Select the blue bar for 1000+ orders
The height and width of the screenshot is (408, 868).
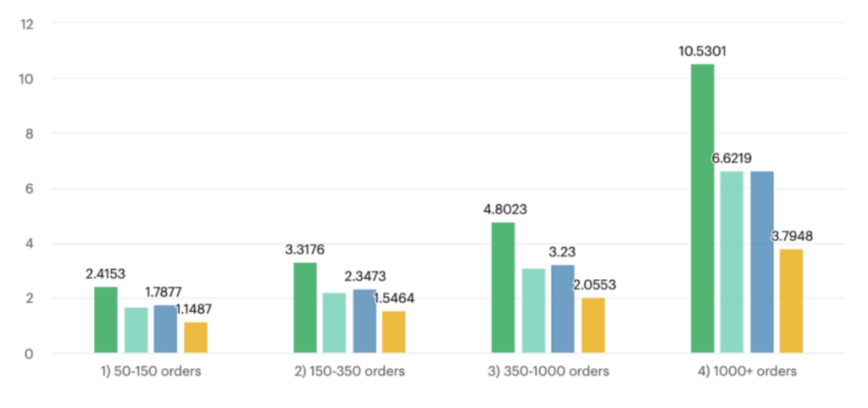click(x=761, y=262)
